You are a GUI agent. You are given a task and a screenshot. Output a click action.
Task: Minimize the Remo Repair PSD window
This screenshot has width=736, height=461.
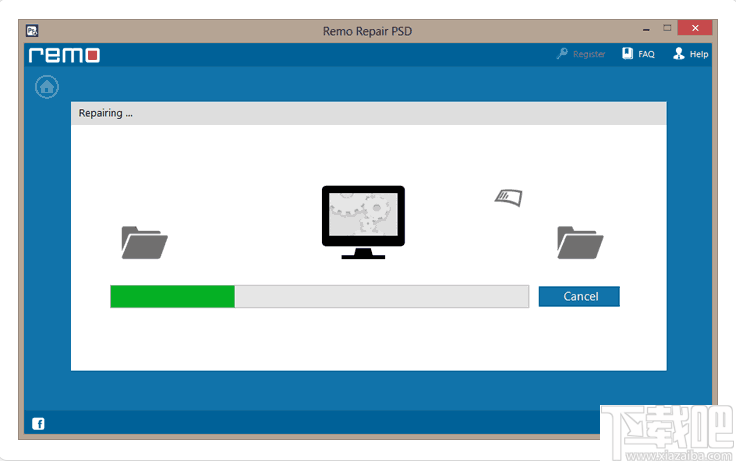coord(646,29)
